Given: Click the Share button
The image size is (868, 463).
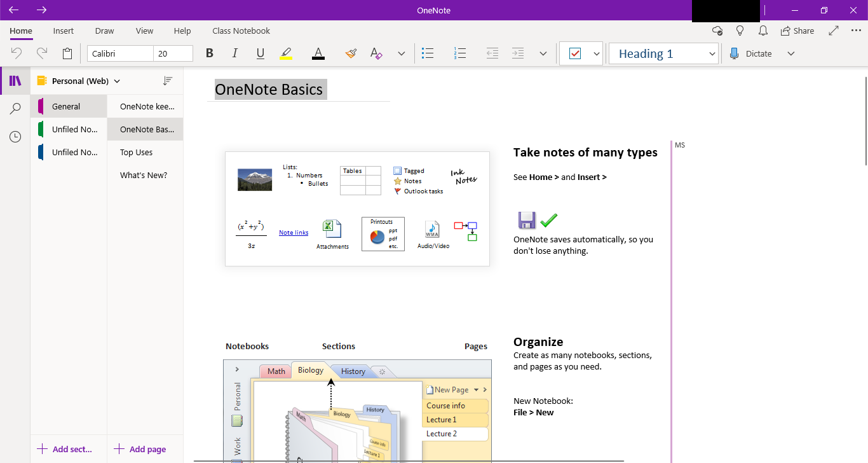Looking at the screenshot, I should pos(797,31).
